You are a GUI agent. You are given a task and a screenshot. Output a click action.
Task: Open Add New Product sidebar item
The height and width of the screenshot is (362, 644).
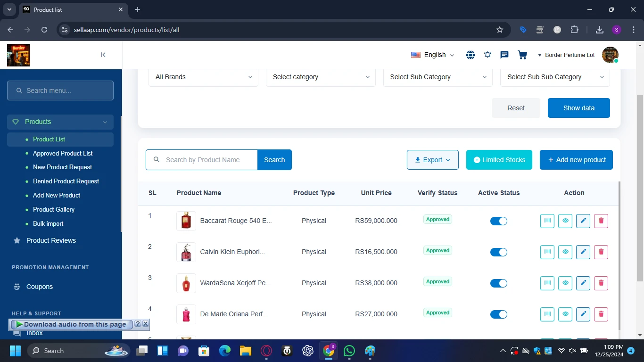pos(57,195)
